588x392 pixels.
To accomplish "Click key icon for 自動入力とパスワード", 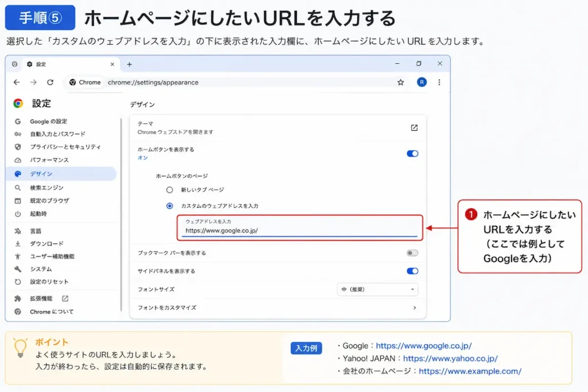I will (18, 134).
